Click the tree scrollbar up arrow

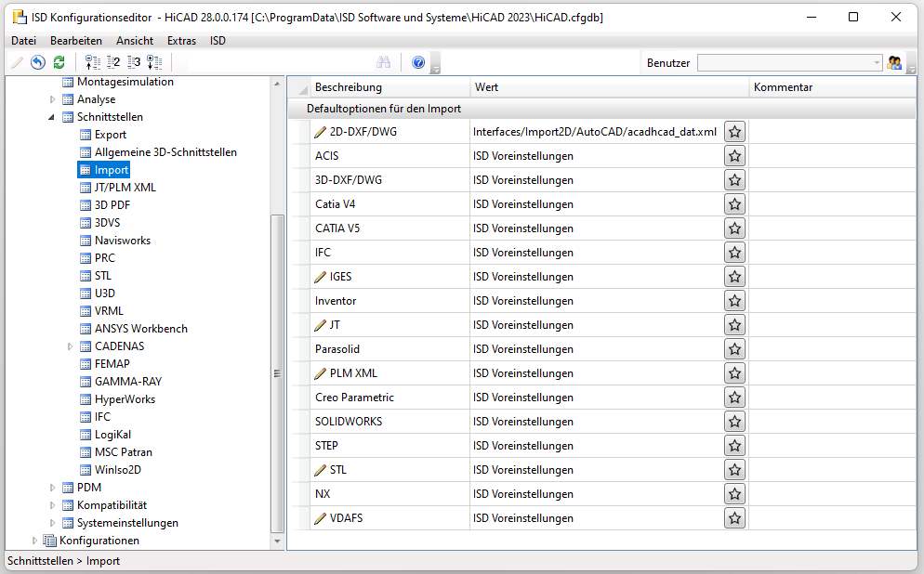277,84
